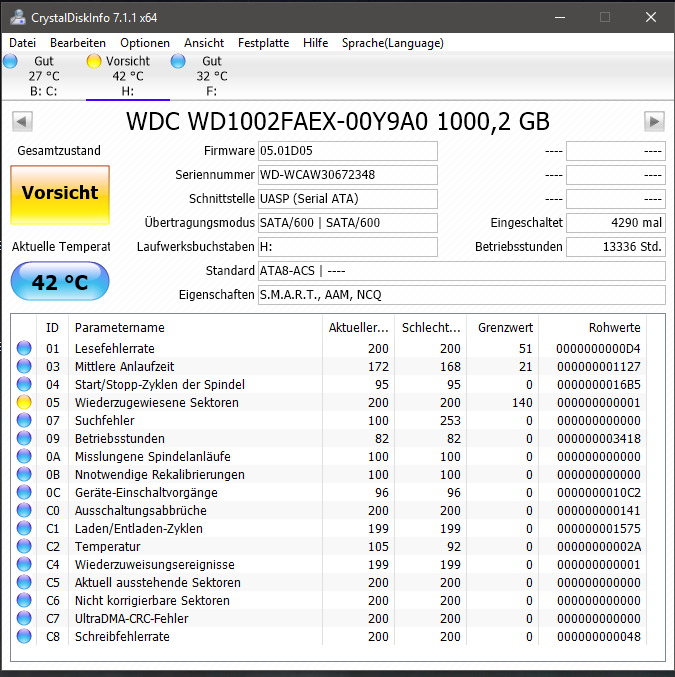Open the Festplatte menu
The height and width of the screenshot is (677, 675).
(x=263, y=43)
